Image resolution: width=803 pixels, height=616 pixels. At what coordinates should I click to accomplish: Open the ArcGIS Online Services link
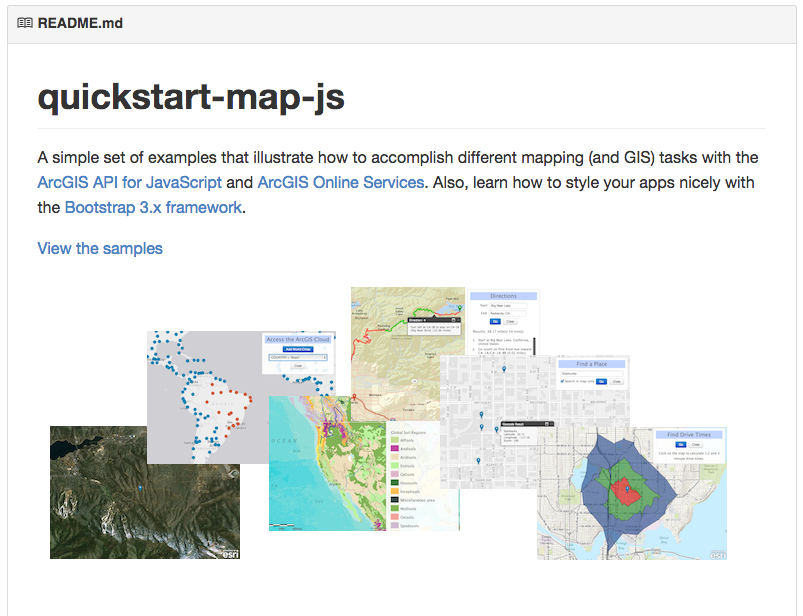[341, 182]
